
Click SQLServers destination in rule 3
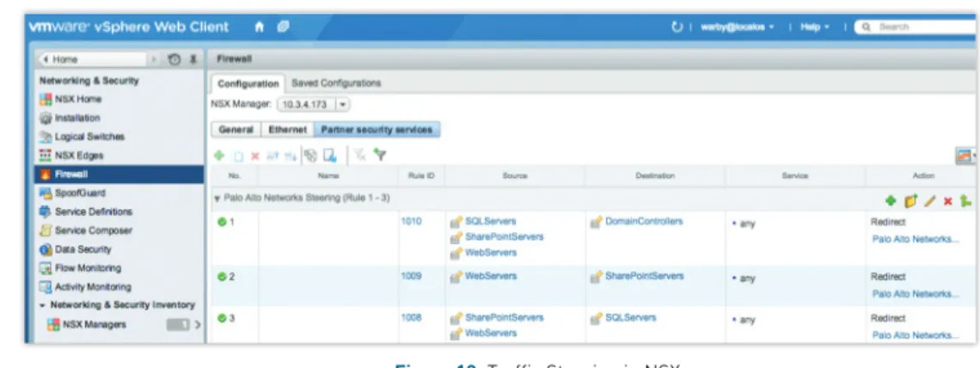[x=631, y=317]
